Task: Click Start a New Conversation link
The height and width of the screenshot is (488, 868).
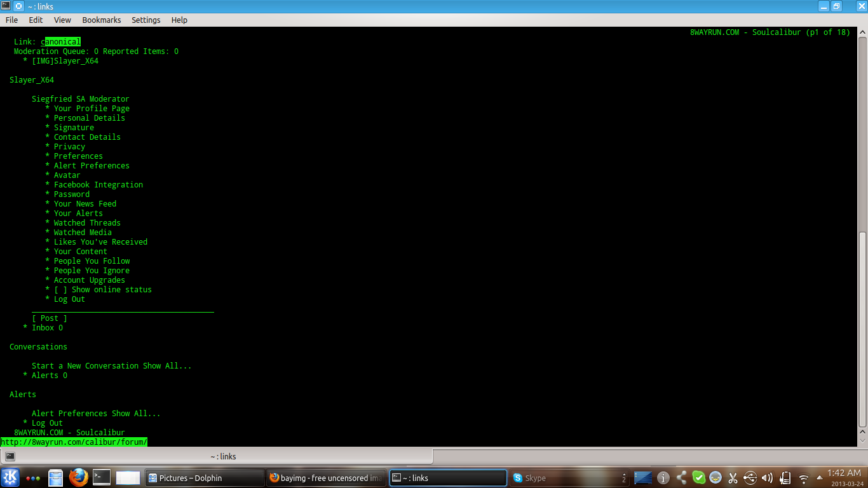Action: point(85,366)
